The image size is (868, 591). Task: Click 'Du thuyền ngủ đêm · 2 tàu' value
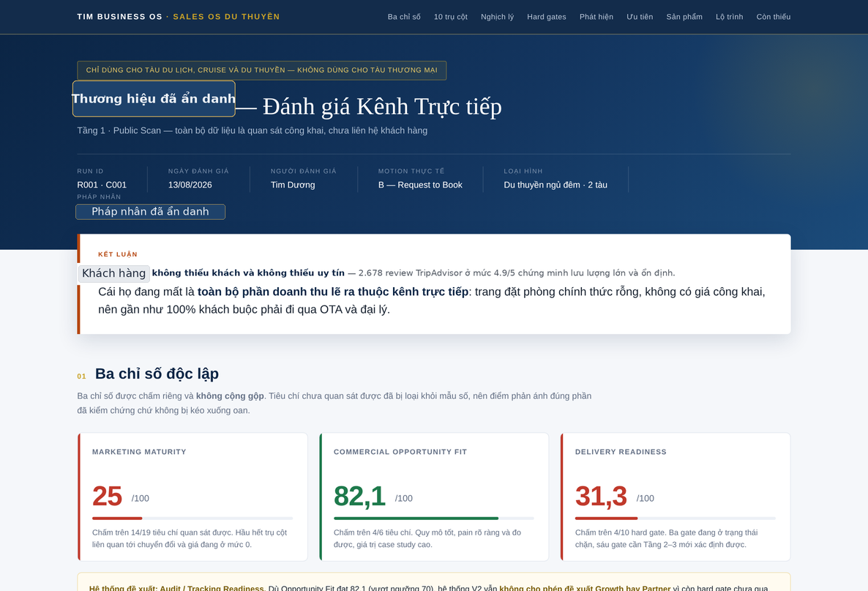click(x=555, y=185)
